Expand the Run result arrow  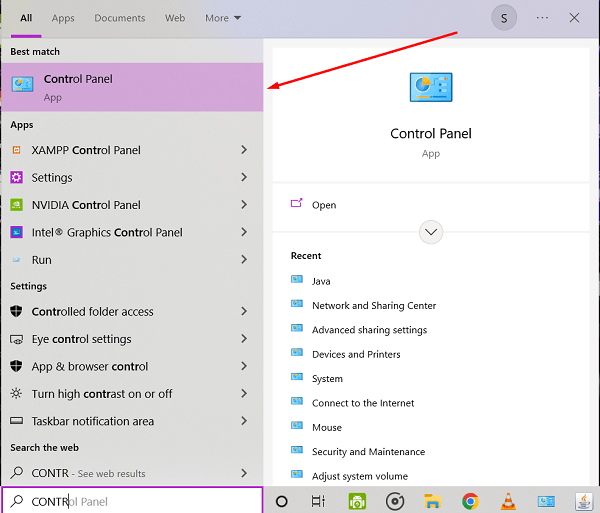pos(244,259)
